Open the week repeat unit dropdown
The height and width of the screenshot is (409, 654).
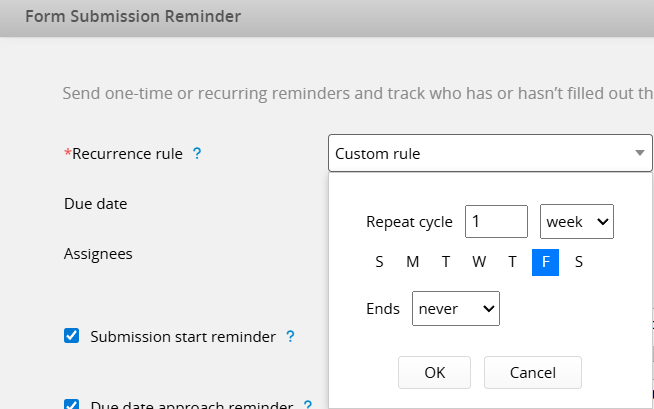[x=577, y=222]
